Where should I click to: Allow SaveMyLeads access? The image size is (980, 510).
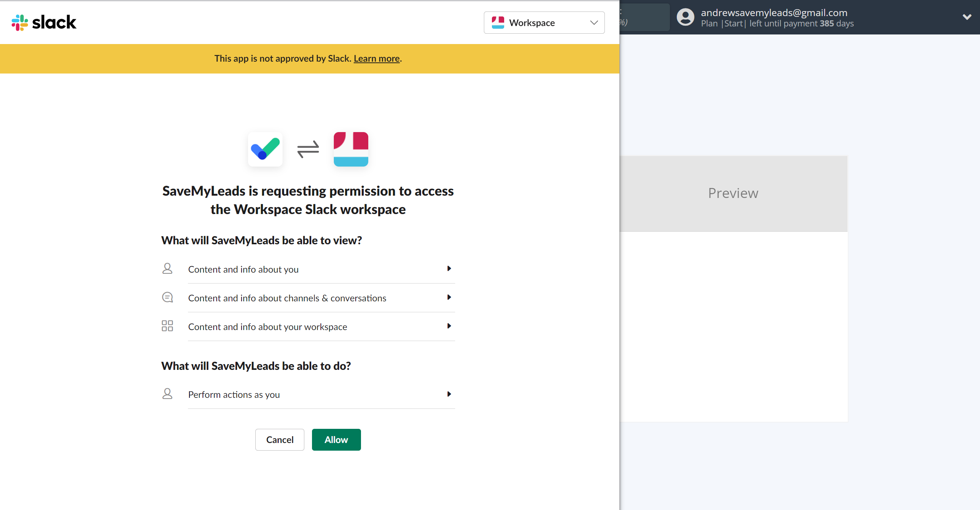pyautogui.click(x=336, y=440)
